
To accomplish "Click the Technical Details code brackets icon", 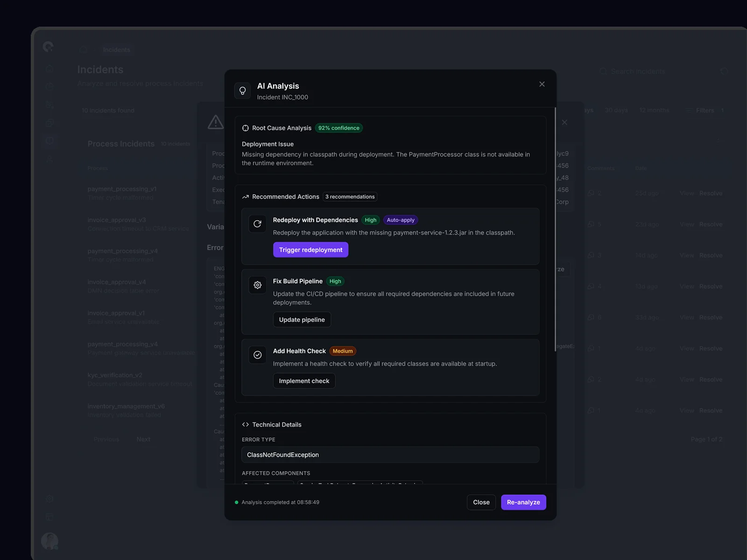I will 246,425.
